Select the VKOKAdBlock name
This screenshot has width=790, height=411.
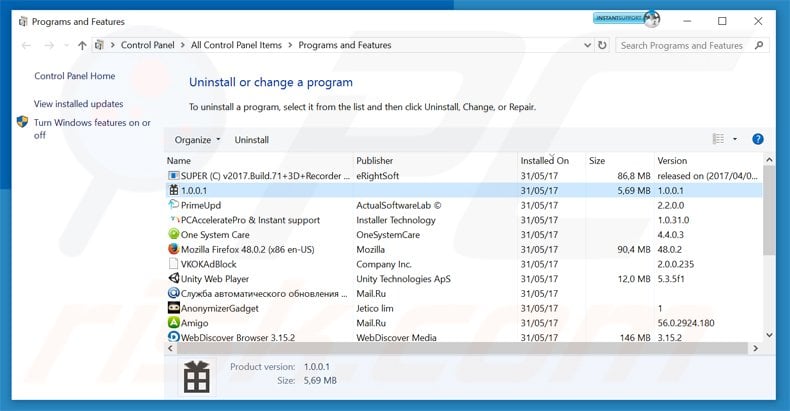coord(209,264)
